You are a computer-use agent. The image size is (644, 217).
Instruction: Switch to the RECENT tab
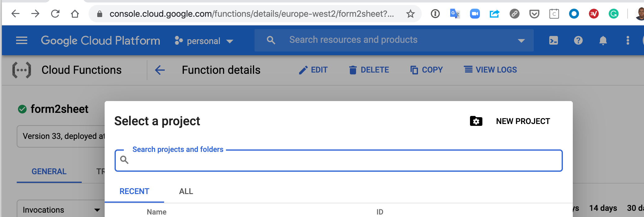click(134, 191)
